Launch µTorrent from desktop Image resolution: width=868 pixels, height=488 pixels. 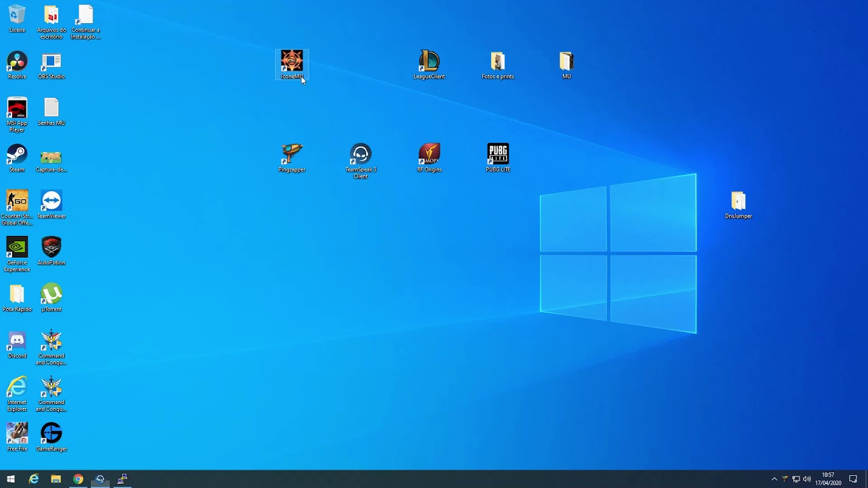point(52,298)
